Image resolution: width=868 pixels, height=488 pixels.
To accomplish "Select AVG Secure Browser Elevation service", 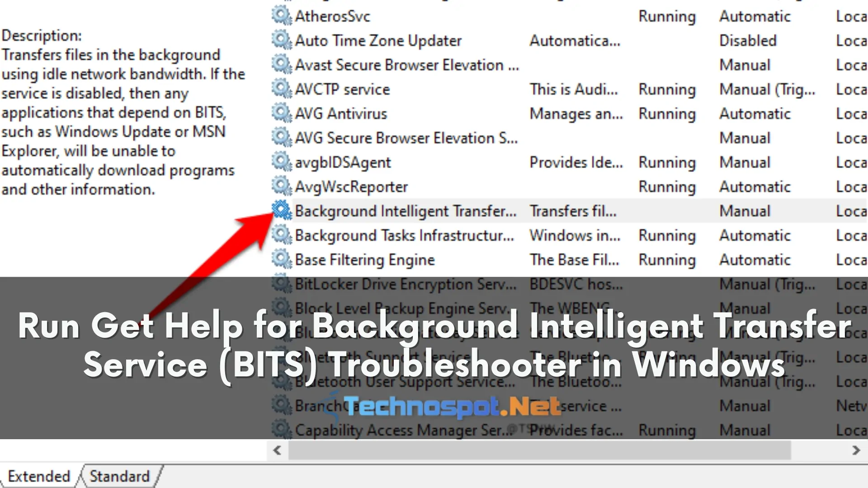I will point(406,139).
